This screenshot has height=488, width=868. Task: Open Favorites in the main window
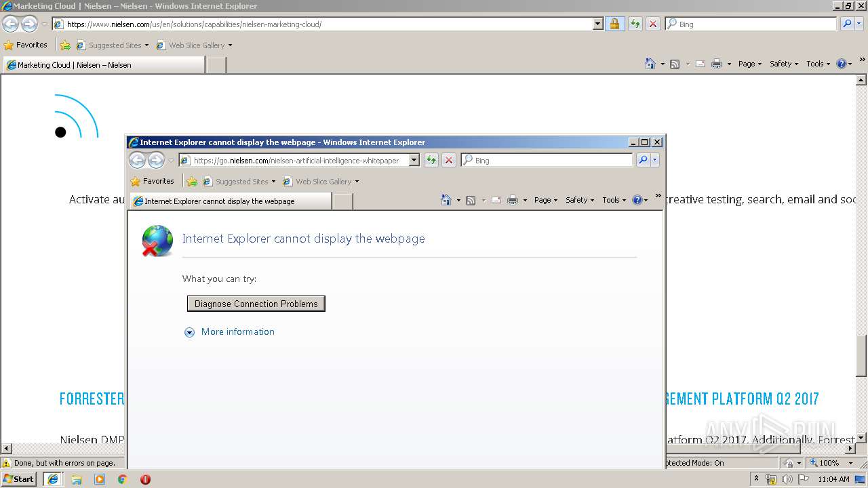(x=26, y=45)
